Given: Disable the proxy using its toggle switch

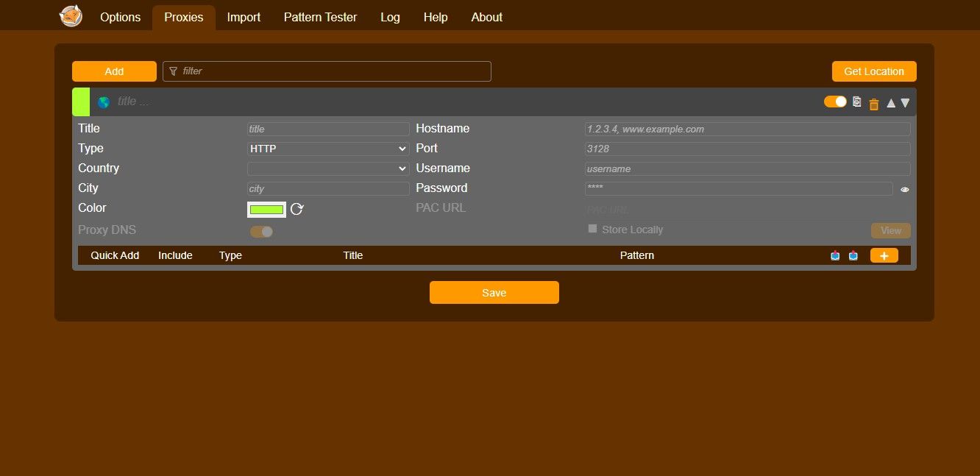Looking at the screenshot, I should (x=835, y=102).
